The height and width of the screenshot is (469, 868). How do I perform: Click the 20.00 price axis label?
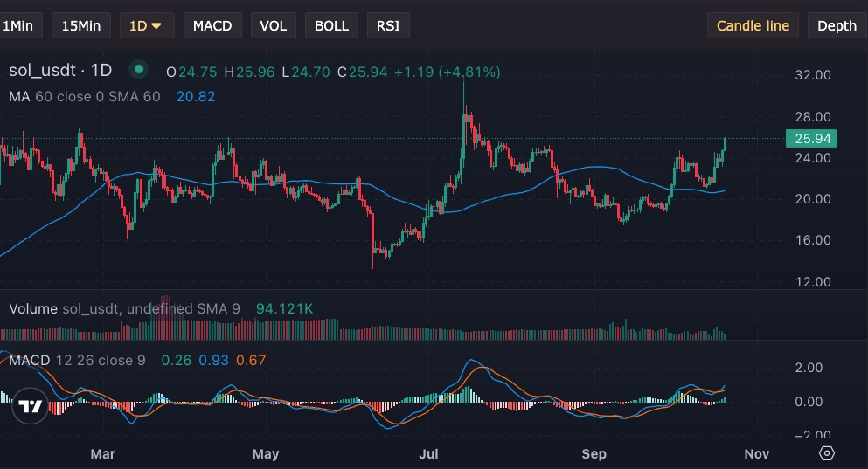[813, 199]
